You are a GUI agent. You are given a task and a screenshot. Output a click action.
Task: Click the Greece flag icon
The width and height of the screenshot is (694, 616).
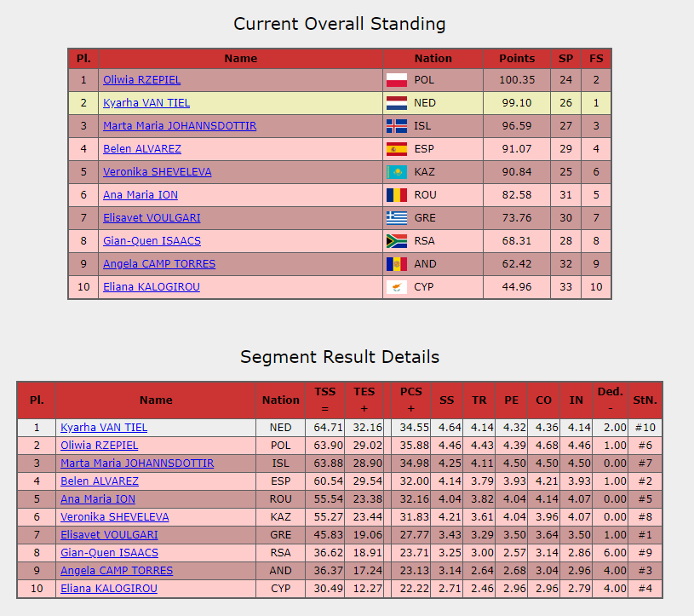(397, 218)
